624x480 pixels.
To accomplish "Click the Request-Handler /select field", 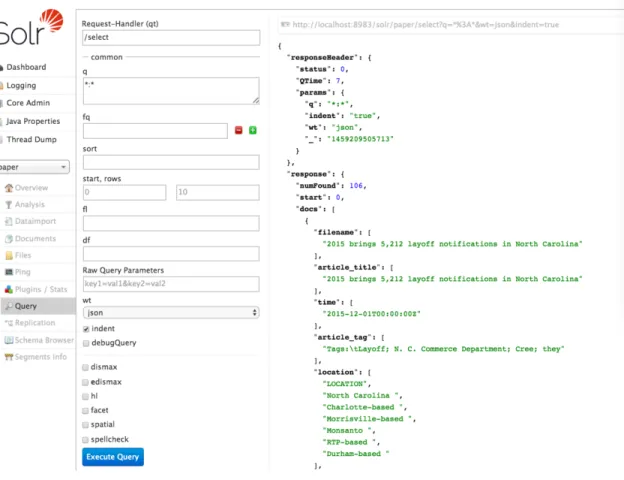I will 172,37.
